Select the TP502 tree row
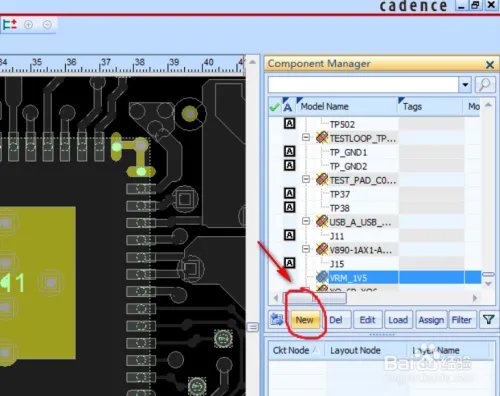The width and height of the screenshot is (500, 396). click(342, 125)
